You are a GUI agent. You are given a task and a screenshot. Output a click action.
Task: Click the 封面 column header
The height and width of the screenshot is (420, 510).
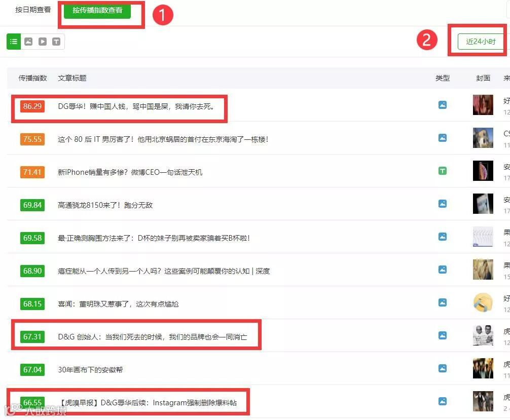pyautogui.click(x=483, y=78)
